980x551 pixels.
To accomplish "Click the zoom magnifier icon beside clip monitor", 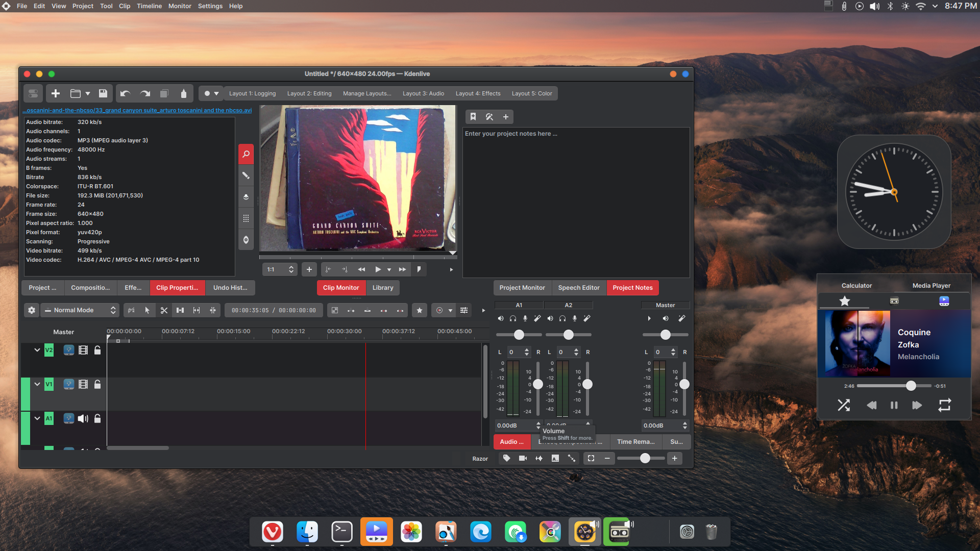I will point(246,154).
